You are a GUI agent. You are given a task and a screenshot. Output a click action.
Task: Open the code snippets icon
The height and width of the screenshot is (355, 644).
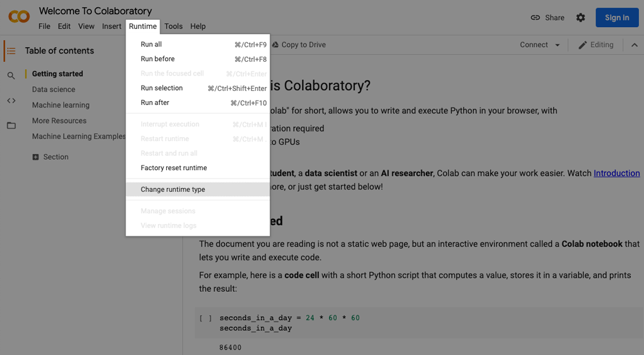tap(11, 101)
